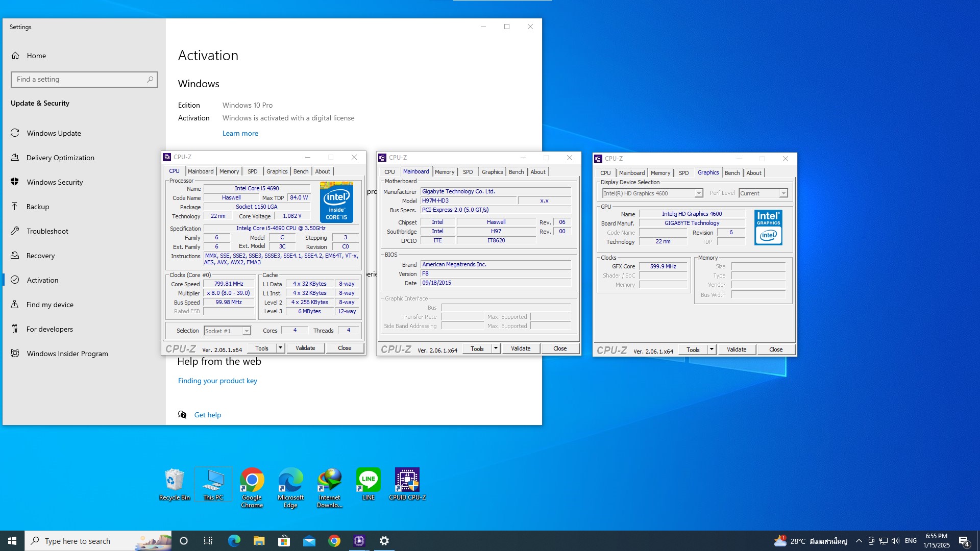Open the Socket #1 selection dropdown
This screenshot has width=980, height=551.
(x=228, y=331)
